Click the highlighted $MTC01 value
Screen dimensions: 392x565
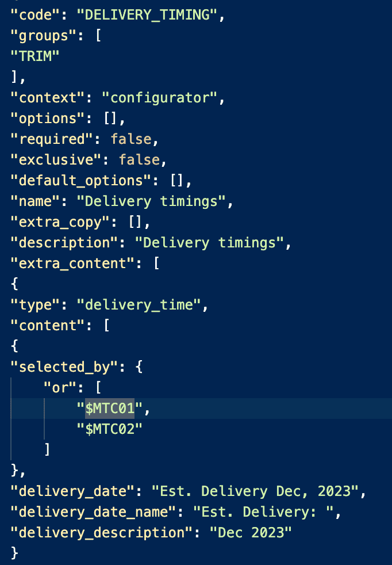pos(109,409)
